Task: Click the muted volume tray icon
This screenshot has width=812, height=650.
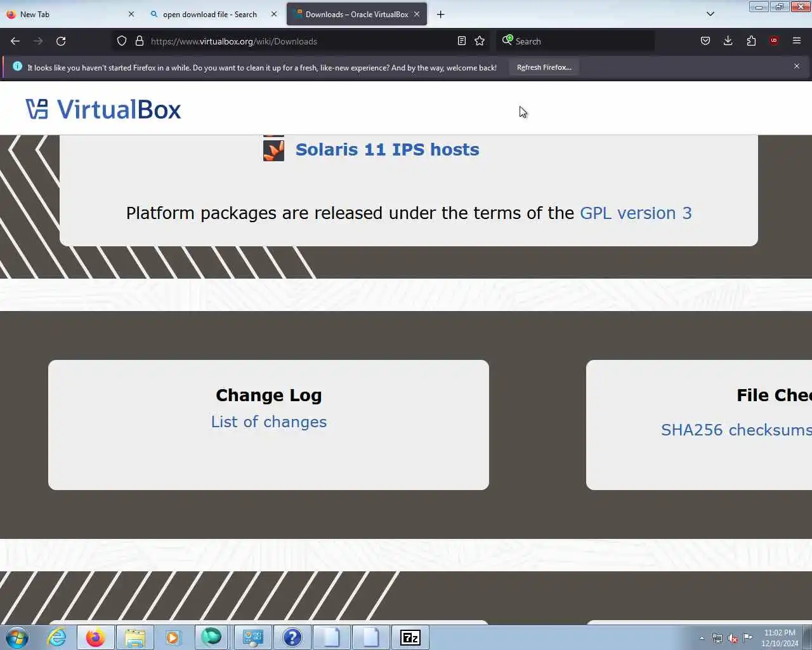Action: pyautogui.click(x=733, y=638)
